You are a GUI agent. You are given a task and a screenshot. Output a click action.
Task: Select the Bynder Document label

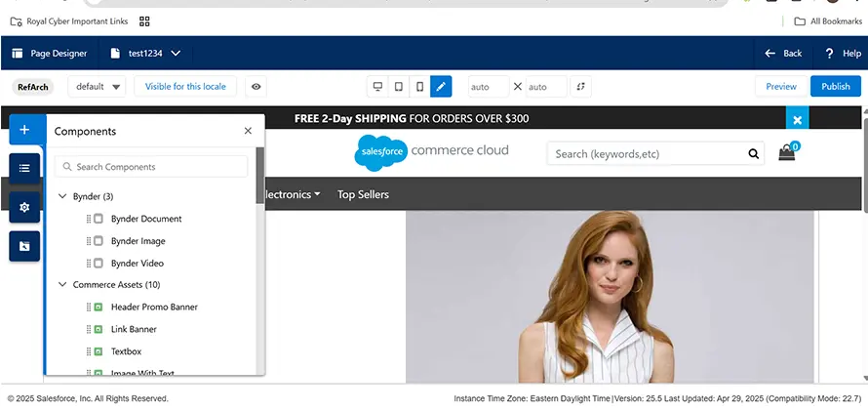[146, 219]
